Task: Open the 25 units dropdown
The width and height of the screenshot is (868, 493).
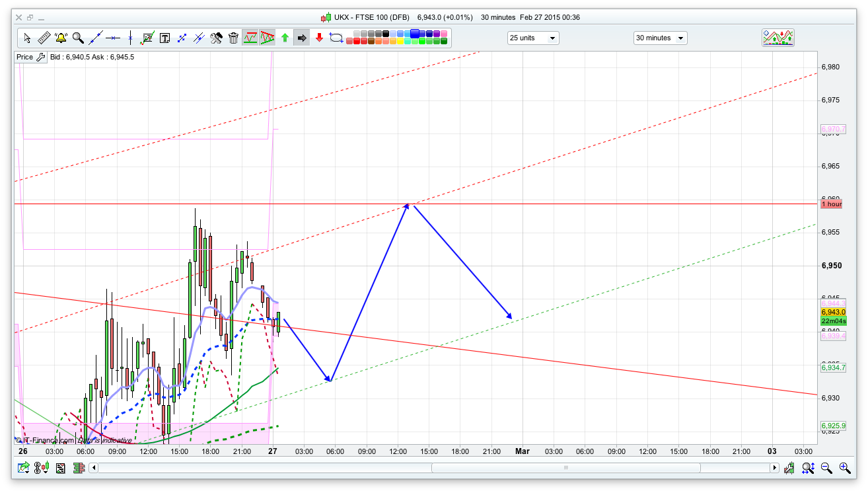Action: [x=532, y=38]
